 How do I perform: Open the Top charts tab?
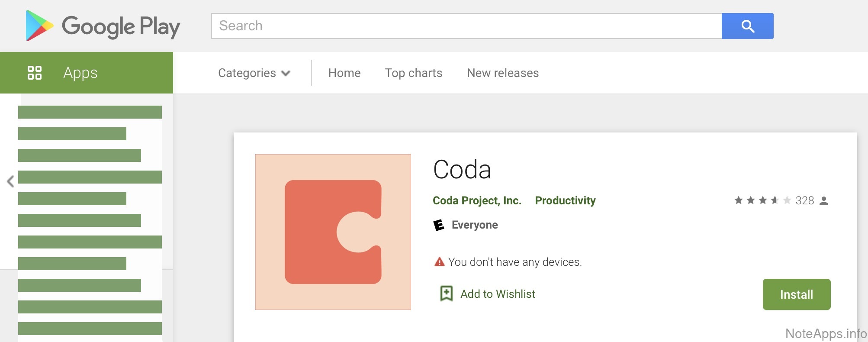click(413, 73)
